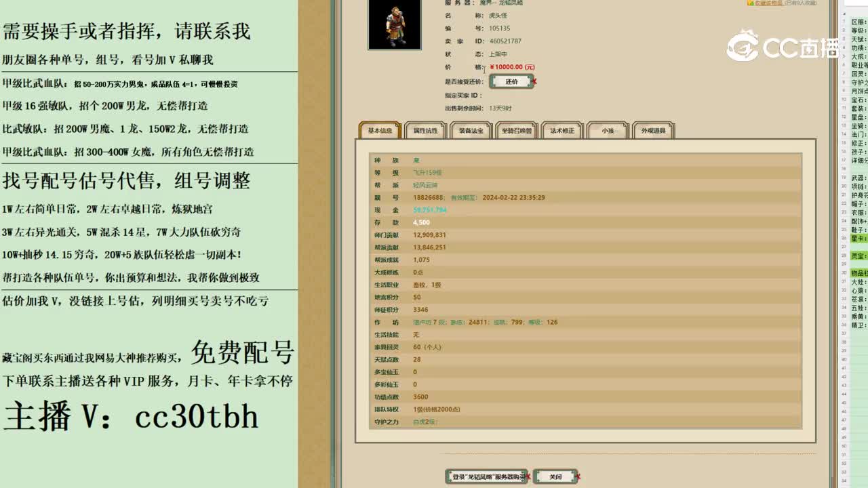The height and width of the screenshot is (488, 868).
Task: Click the 收藏该物品 favorite link
Action: [768, 3]
